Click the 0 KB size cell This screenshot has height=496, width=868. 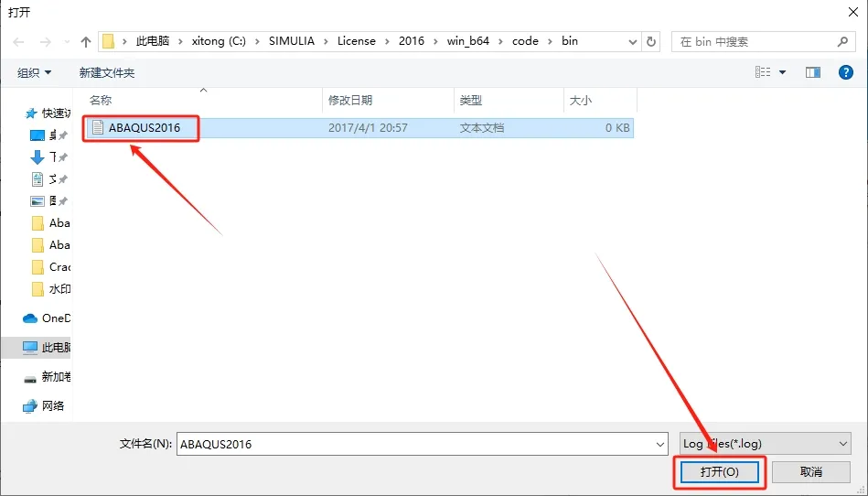point(617,128)
